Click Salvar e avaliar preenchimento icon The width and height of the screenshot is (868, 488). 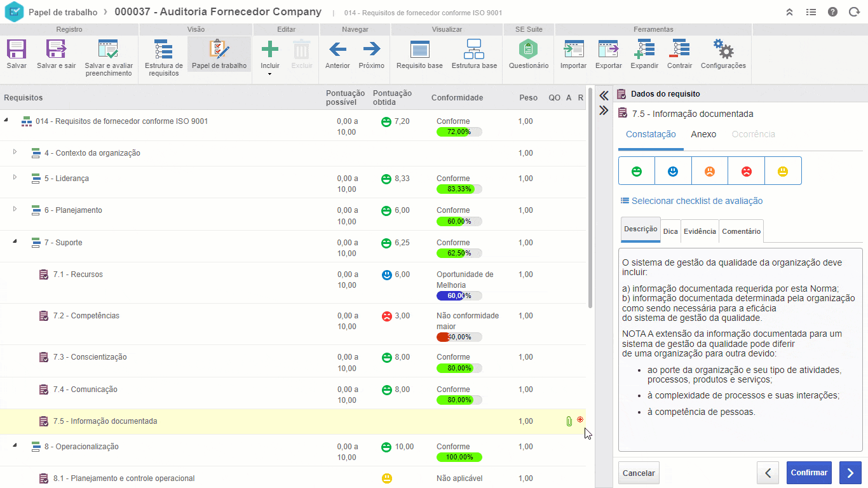coord(109,49)
